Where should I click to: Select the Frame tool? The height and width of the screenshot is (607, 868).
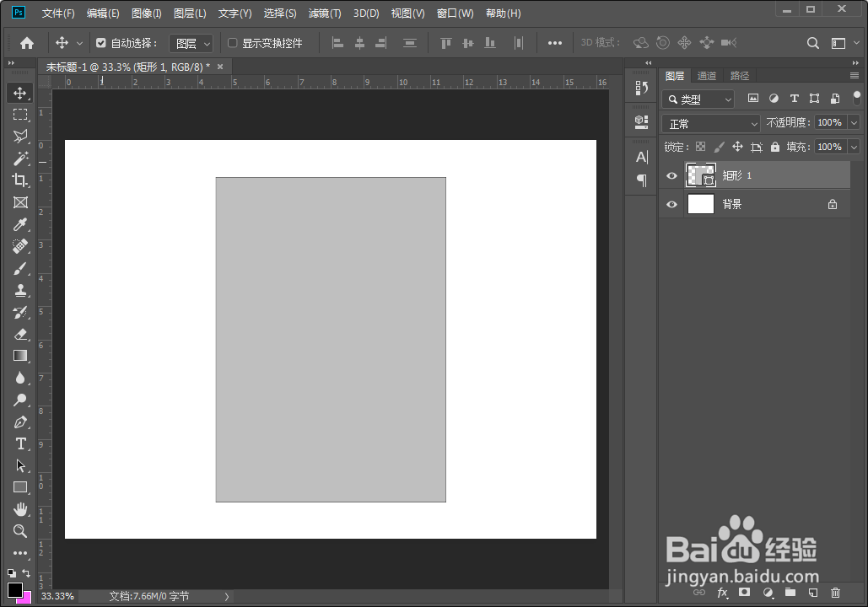tap(20, 202)
